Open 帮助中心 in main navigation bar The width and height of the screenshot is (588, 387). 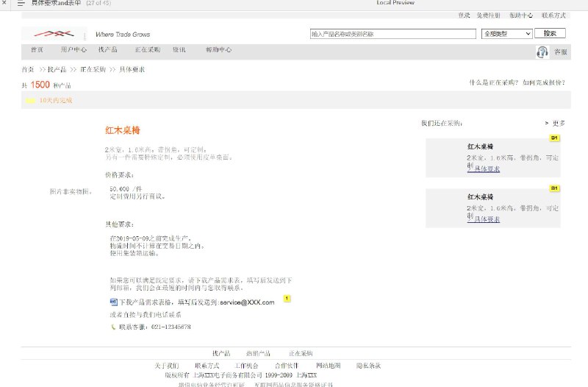click(218, 49)
